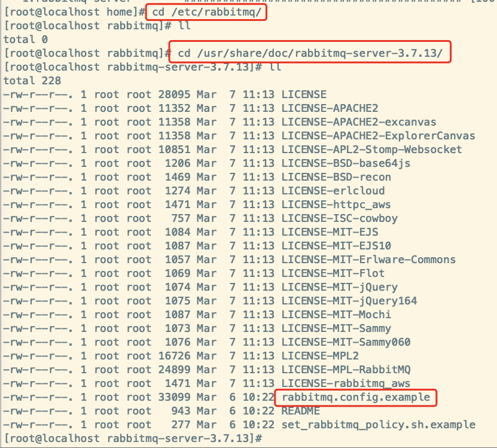
Task: Click the 'cd /usr/share/doc/rabbitmq-server-3.7.13/' command
Action: point(310,53)
